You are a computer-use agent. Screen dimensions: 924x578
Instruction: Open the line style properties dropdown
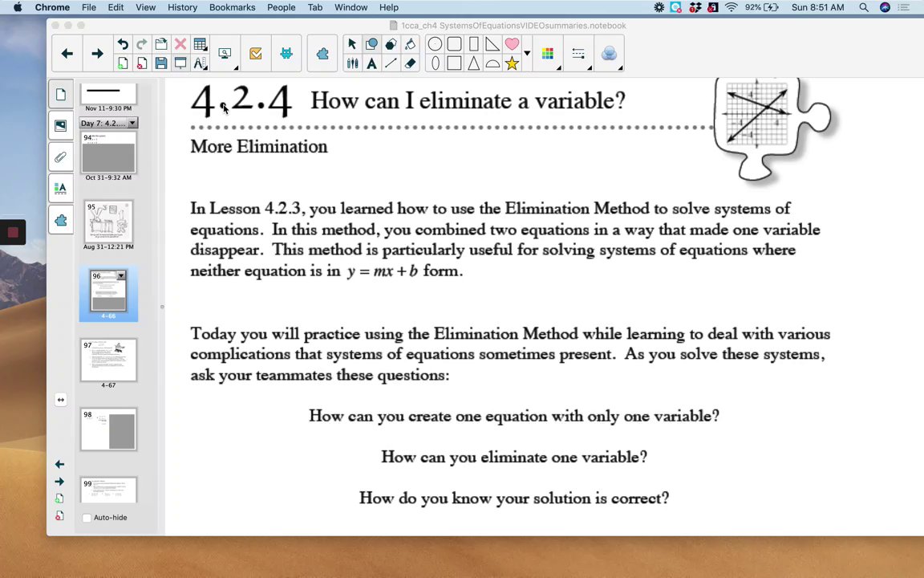(578, 54)
